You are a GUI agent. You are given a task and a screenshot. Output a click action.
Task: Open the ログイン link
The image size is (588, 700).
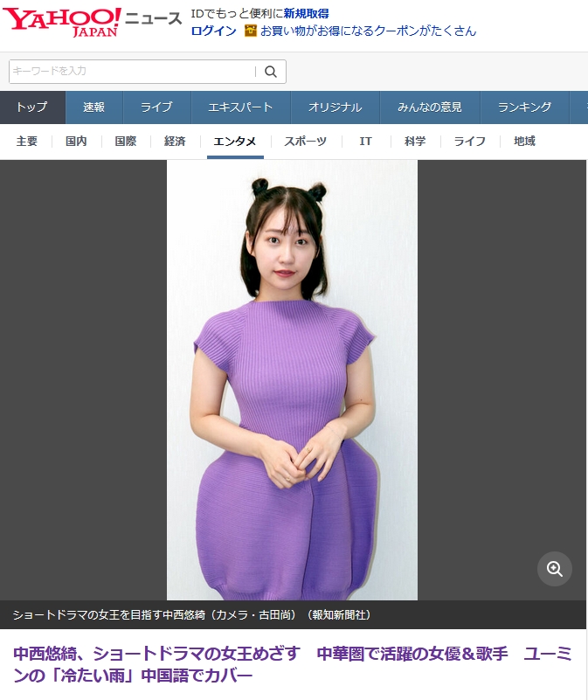214,31
